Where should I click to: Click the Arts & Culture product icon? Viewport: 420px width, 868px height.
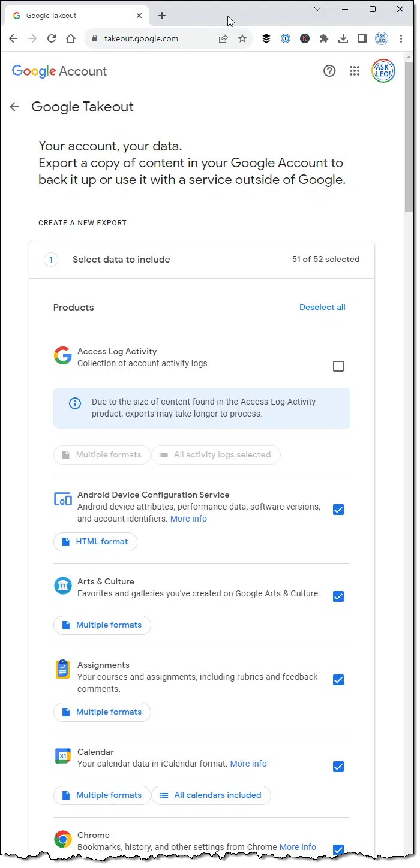point(62,586)
